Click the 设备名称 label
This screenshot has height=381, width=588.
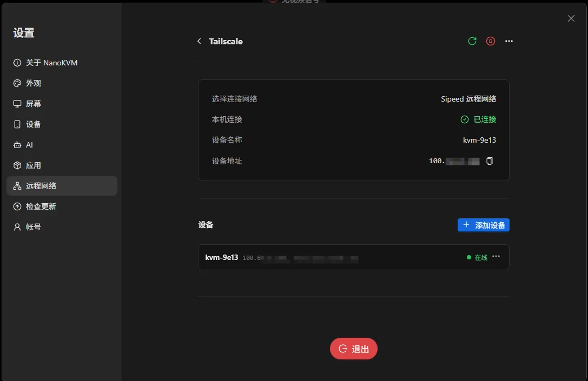click(x=227, y=140)
